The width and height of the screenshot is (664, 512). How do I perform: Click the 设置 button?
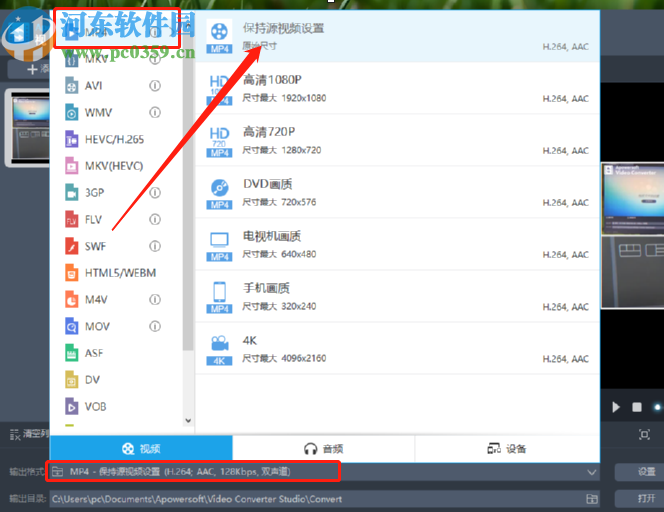tap(640, 472)
